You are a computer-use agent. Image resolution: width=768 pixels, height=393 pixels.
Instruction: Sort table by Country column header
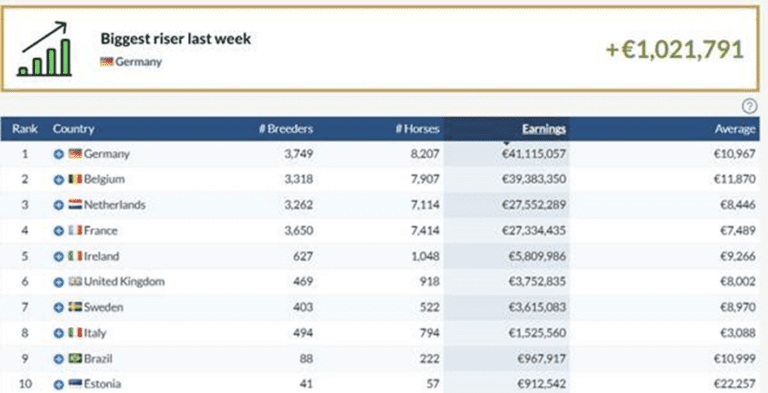(x=73, y=129)
